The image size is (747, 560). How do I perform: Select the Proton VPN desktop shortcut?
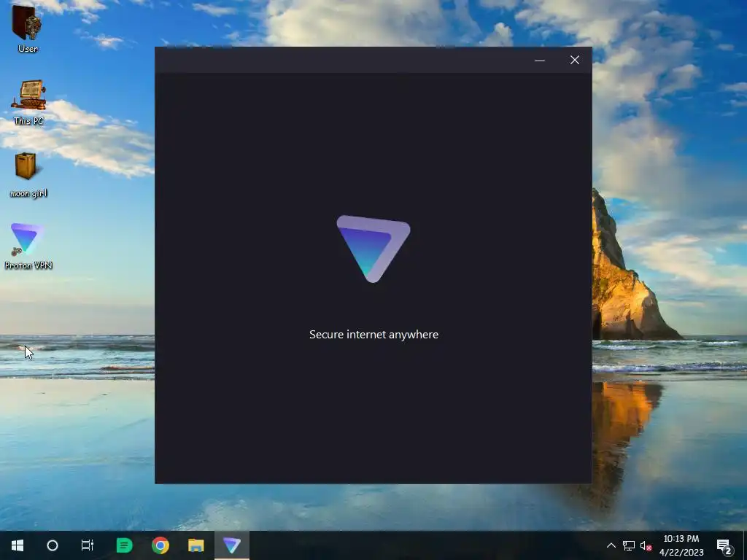[x=28, y=246]
